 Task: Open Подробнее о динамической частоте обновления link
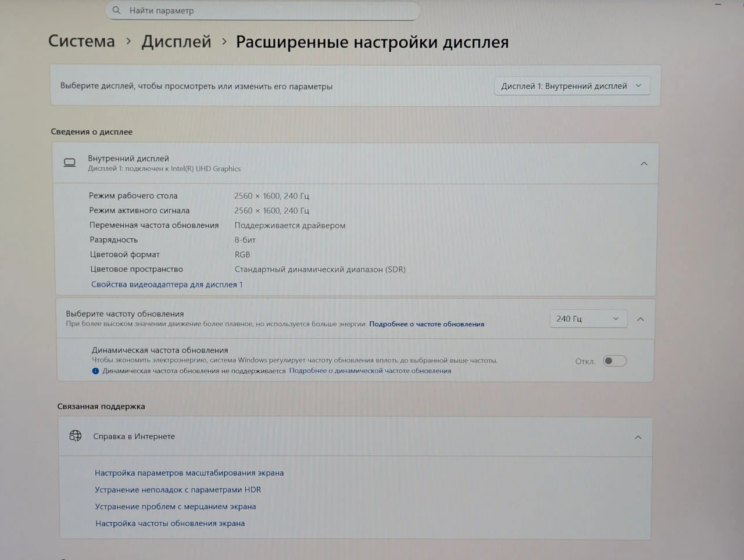coord(370,371)
